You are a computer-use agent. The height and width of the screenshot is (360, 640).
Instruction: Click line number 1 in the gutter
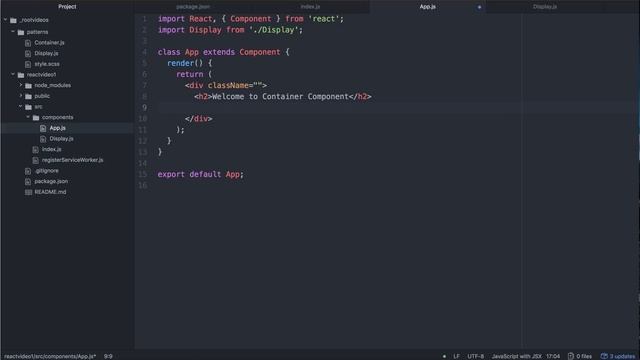pyautogui.click(x=144, y=19)
